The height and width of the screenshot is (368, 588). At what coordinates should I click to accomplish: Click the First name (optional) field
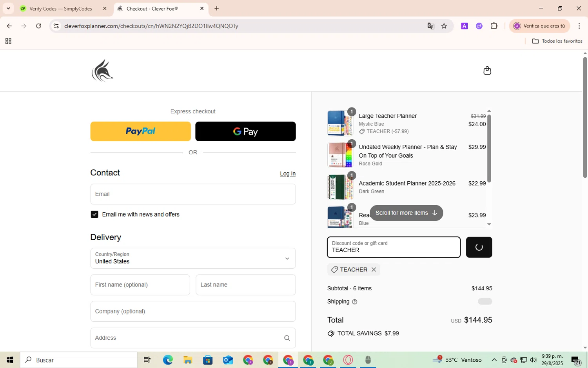pos(140,285)
